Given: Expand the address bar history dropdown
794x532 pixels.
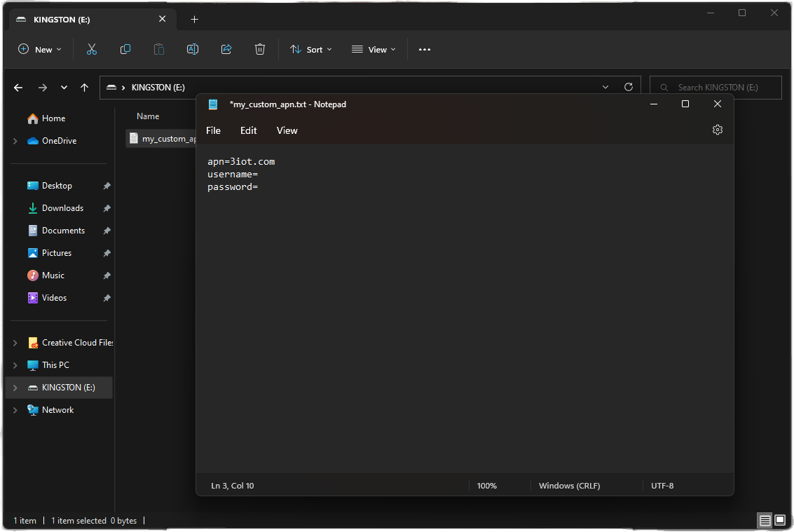Looking at the screenshot, I should 605,87.
